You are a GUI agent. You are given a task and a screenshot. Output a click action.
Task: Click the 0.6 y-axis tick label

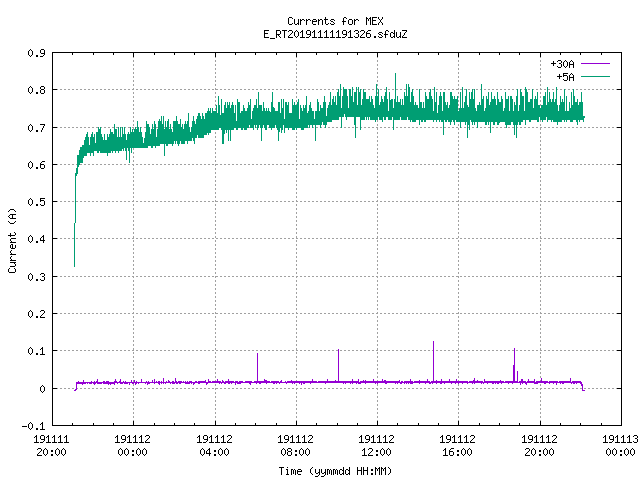(x=37, y=165)
